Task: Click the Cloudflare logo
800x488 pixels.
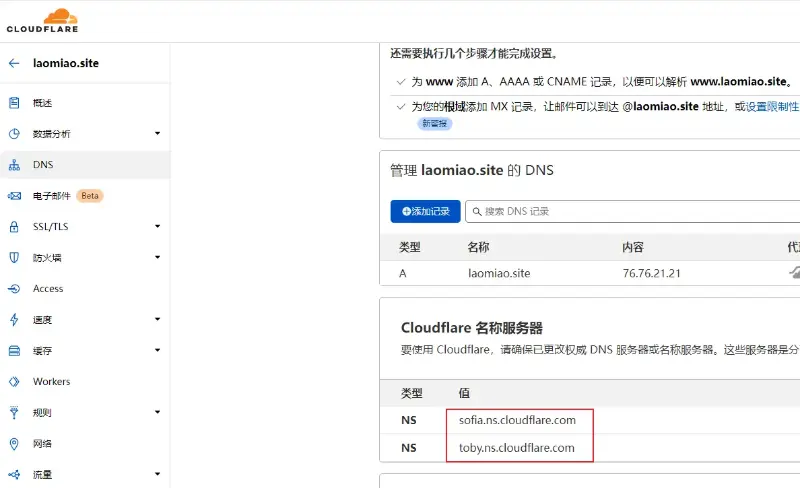Action: point(42,20)
